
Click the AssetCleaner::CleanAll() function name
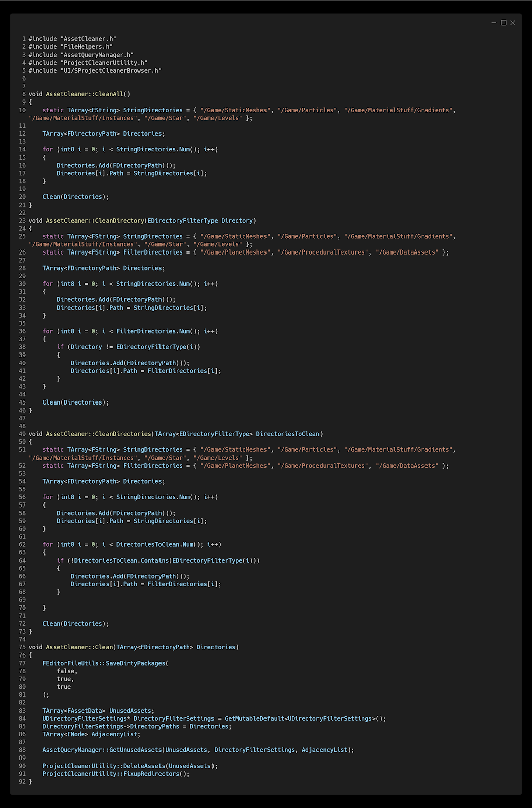[88, 94]
